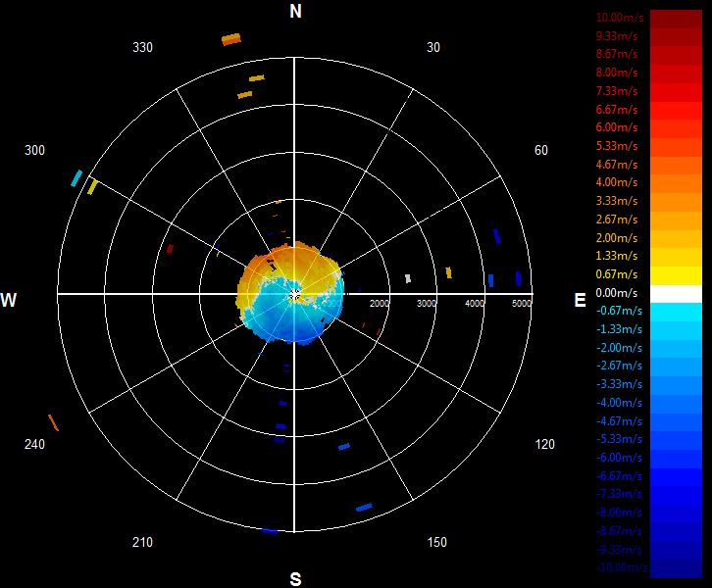Click the 3000 range ring label
Image resolution: width=712 pixels, height=588 pixels.
coord(427,304)
